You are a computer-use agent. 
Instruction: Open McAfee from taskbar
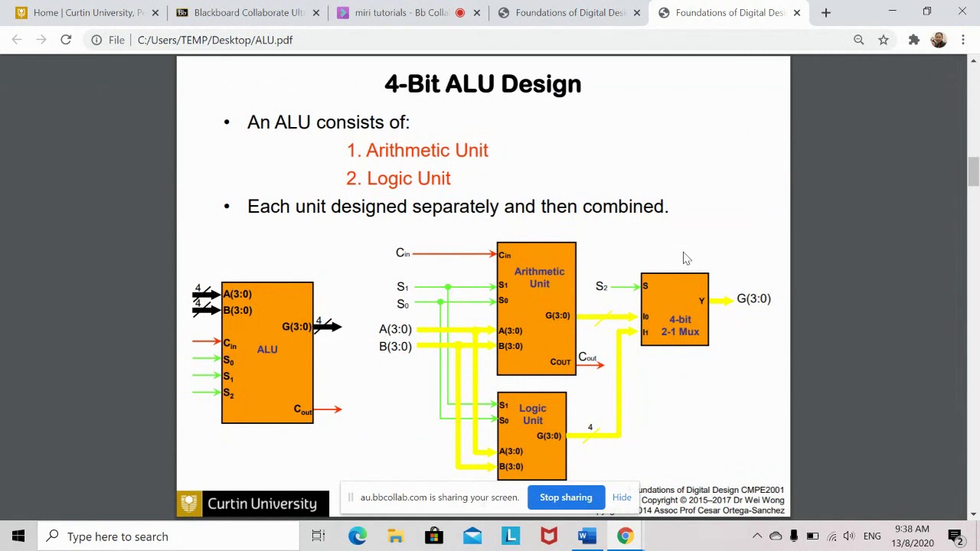click(549, 536)
